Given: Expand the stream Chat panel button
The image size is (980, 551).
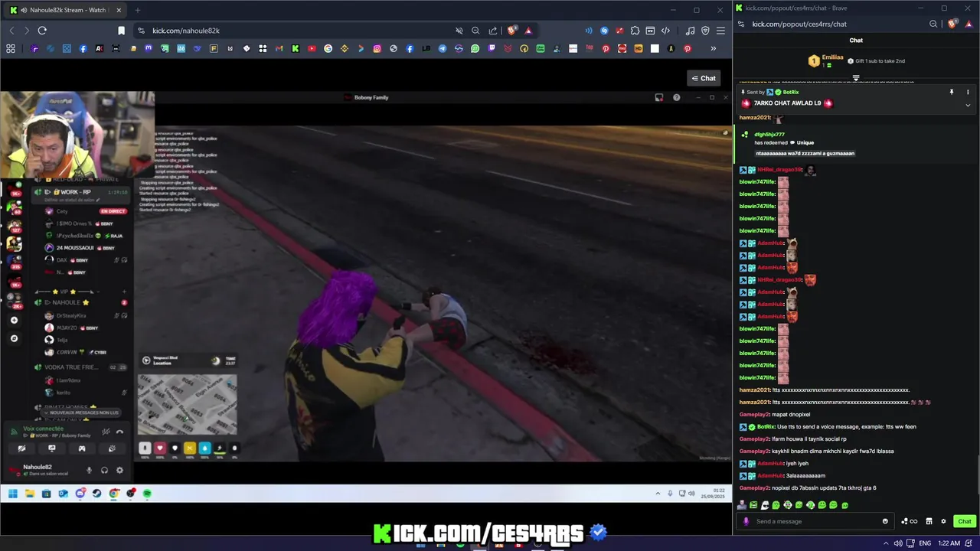Looking at the screenshot, I should tap(704, 78).
